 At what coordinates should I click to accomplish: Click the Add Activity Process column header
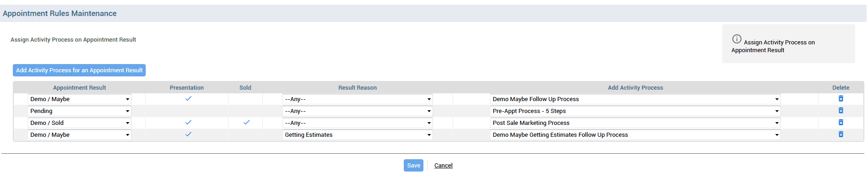click(x=635, y=88)
